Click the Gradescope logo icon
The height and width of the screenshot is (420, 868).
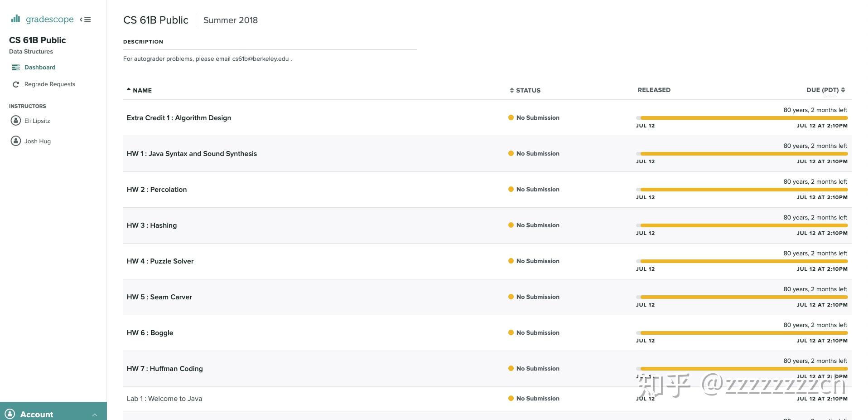tap(16, 19)
